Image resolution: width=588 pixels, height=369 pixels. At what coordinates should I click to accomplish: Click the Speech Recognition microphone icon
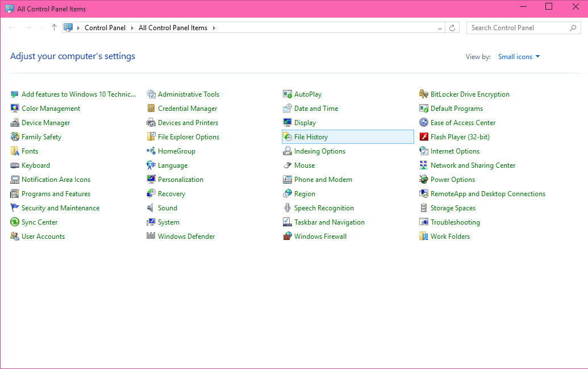tap(287, 208)
